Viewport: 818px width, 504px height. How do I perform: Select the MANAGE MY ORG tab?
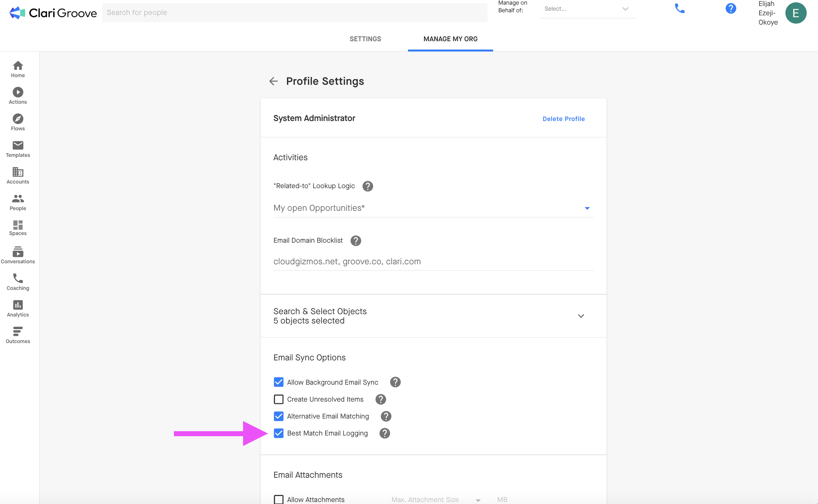450,39
